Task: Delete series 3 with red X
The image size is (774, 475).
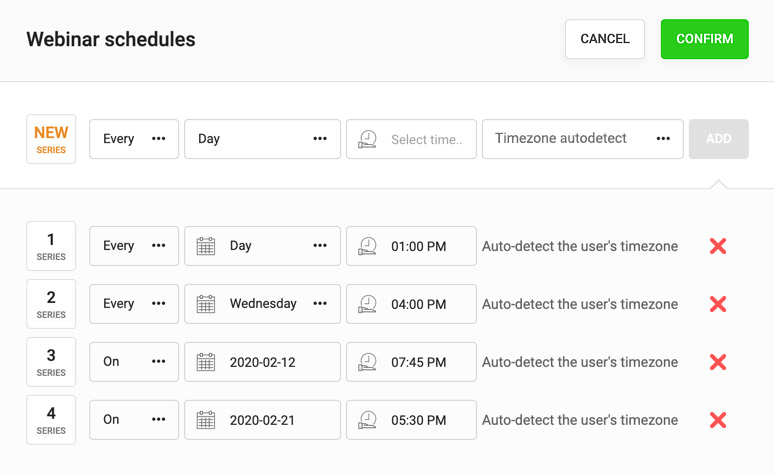Action: pyautogui.click(x=717, y=362)
